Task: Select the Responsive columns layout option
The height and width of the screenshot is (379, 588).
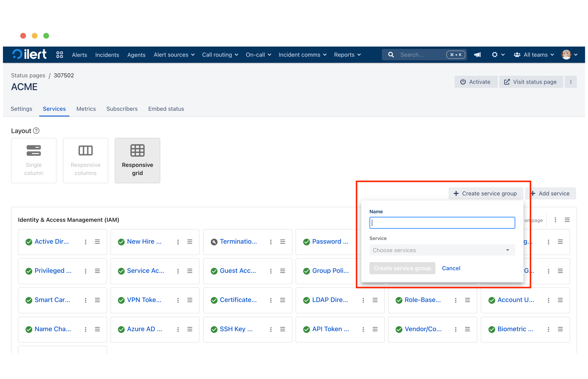Action: pyautogui.click(x=85, y=160)
